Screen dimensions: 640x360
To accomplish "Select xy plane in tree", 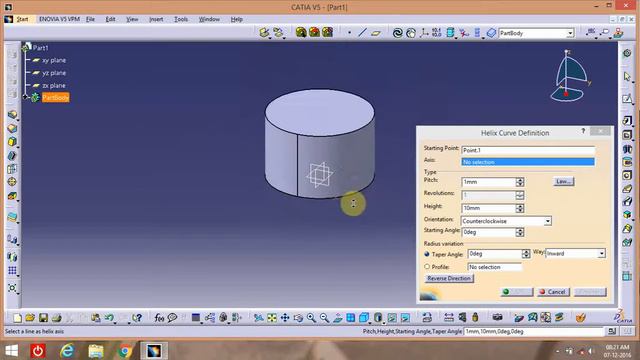I will point(54,60).
